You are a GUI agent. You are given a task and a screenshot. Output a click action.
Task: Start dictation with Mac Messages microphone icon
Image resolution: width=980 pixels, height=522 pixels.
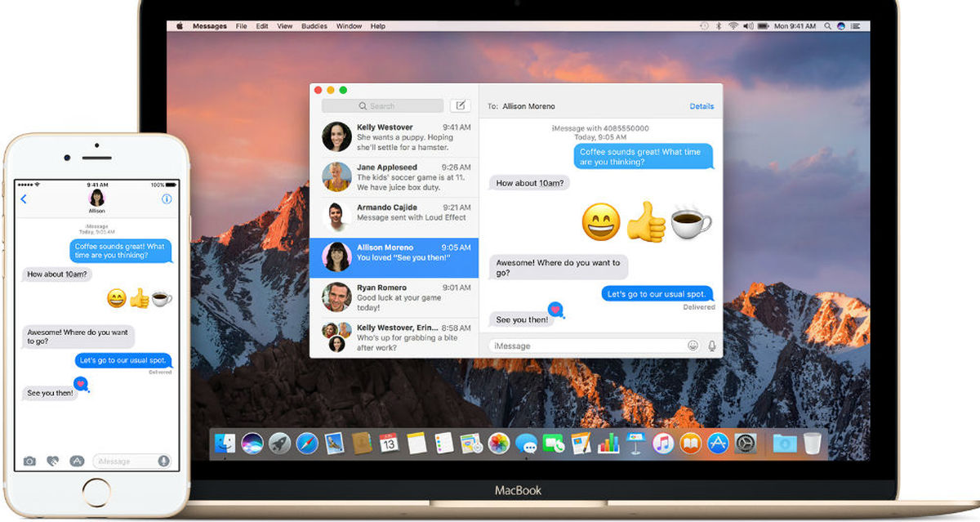click(711, 346)
